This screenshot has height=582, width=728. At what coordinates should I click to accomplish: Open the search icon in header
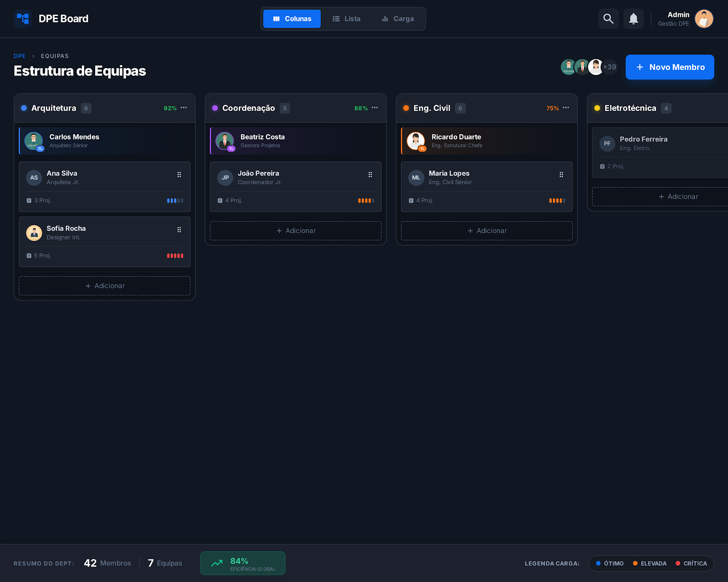pos(608,19)
